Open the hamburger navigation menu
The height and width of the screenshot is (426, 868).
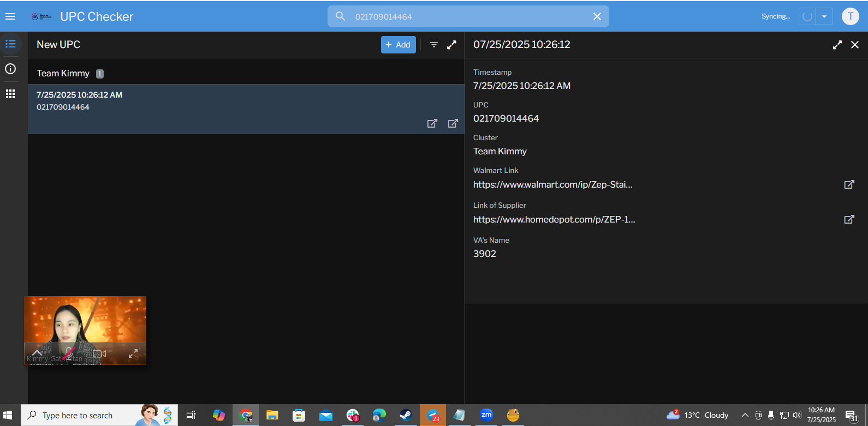pyautogui.click(x=10, y=16)
